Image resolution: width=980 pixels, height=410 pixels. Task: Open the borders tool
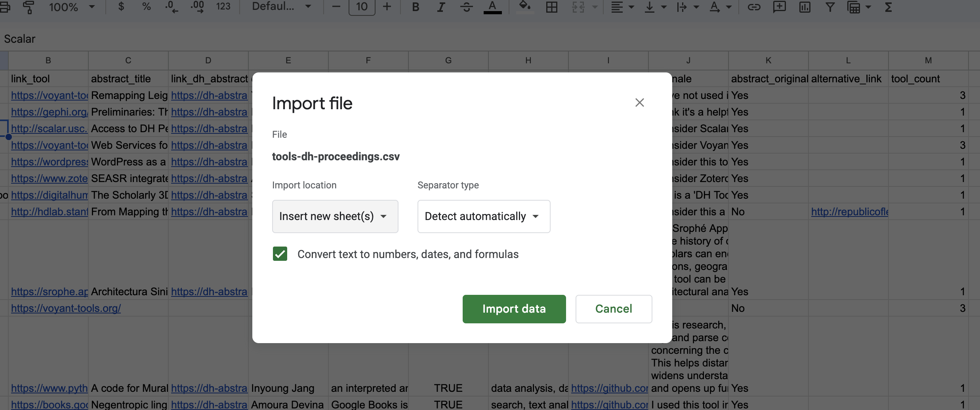coord(551,7)
